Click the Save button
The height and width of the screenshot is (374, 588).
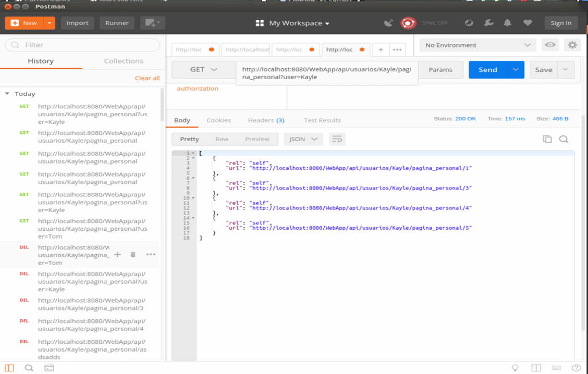(544, 70)
